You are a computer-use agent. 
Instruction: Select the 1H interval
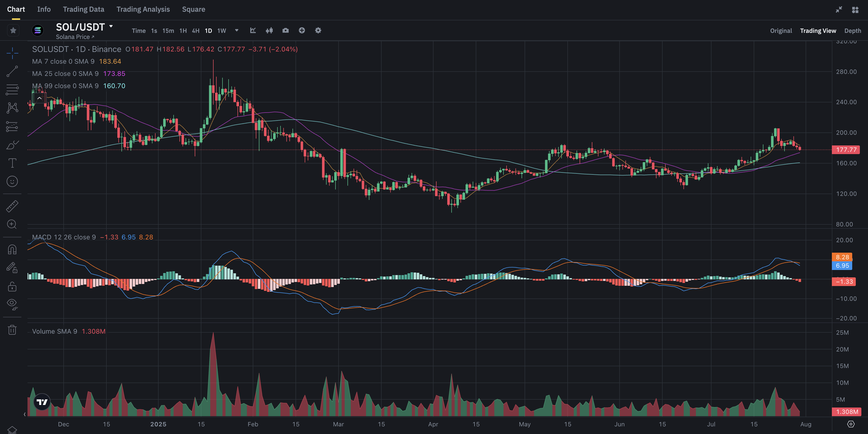(x=183, y=31)
